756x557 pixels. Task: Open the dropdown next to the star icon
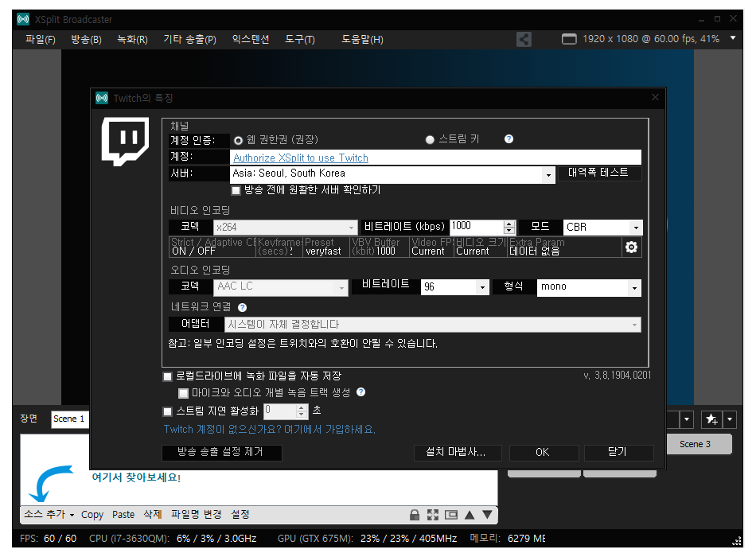[x=730, y=419]
